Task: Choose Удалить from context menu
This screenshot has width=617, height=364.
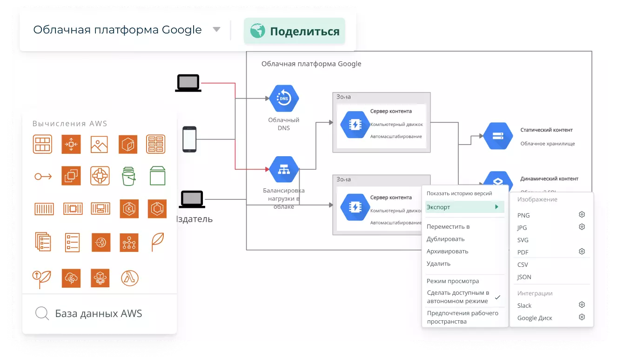Action: click(439, 264)
